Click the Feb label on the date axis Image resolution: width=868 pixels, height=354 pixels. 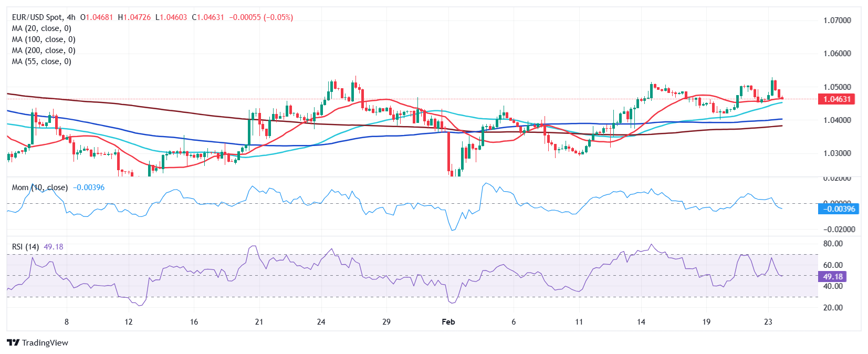(x=448, y=322)
